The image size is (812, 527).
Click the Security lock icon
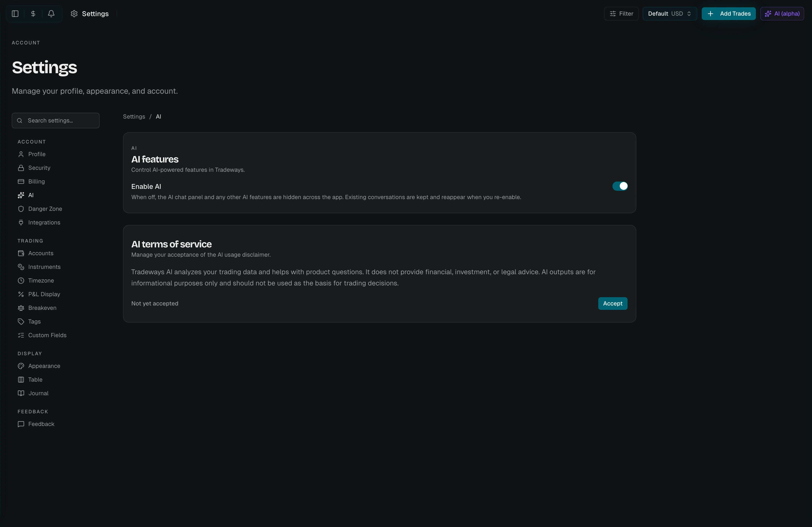21,168
